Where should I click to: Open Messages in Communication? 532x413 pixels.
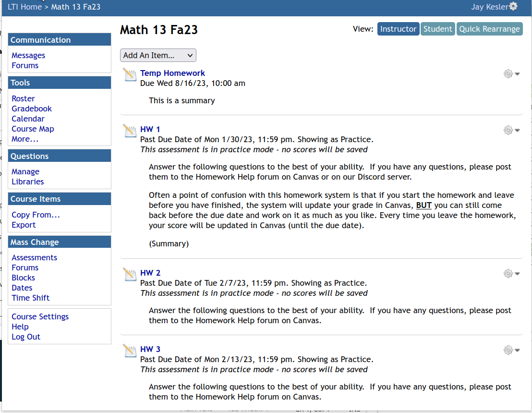(x=28, y=55)
